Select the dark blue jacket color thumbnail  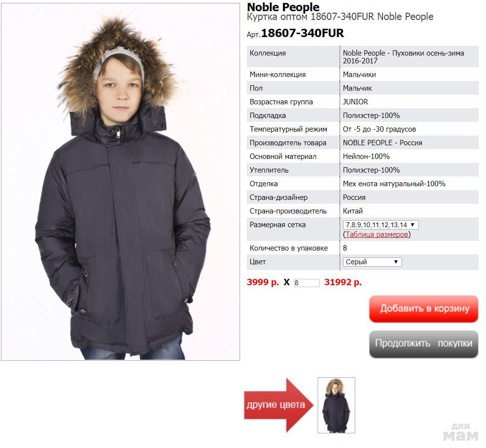[x=336, y=405]
